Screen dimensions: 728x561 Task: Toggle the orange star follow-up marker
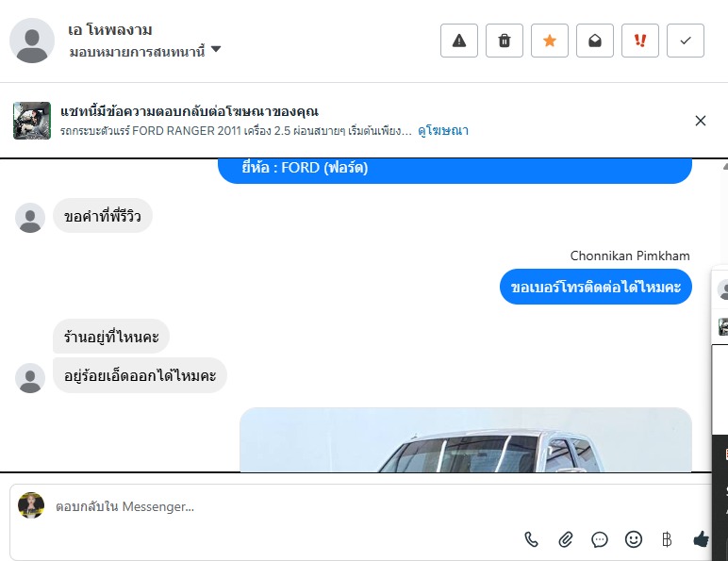pos(549,41)
